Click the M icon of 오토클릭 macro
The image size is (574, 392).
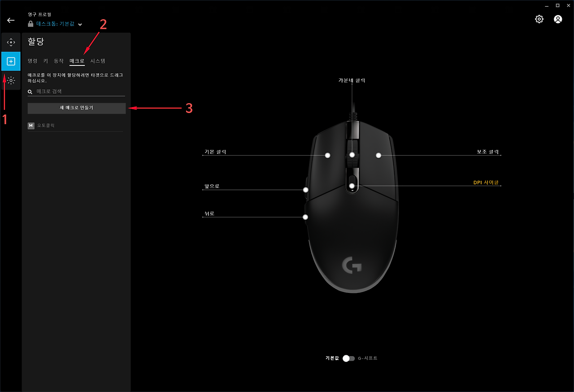coord(31,126)
